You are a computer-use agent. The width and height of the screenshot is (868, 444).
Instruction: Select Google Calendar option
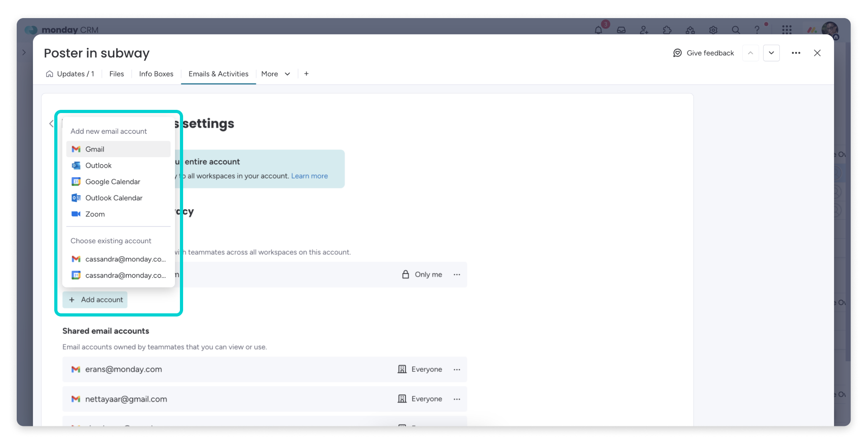118,182
